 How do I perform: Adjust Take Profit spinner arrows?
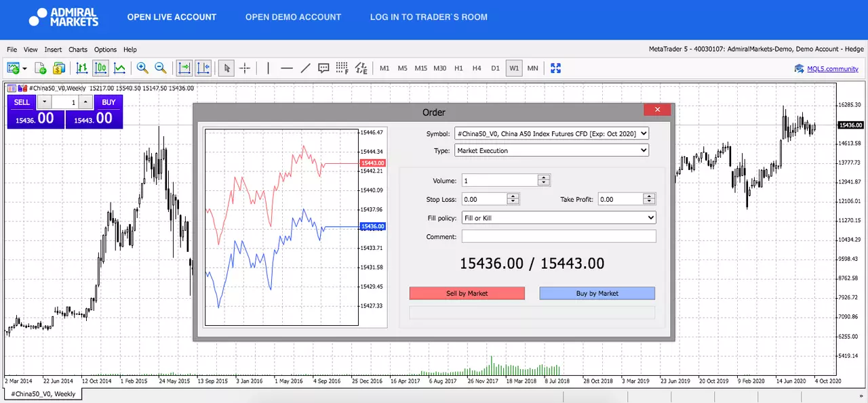[650, 199]
